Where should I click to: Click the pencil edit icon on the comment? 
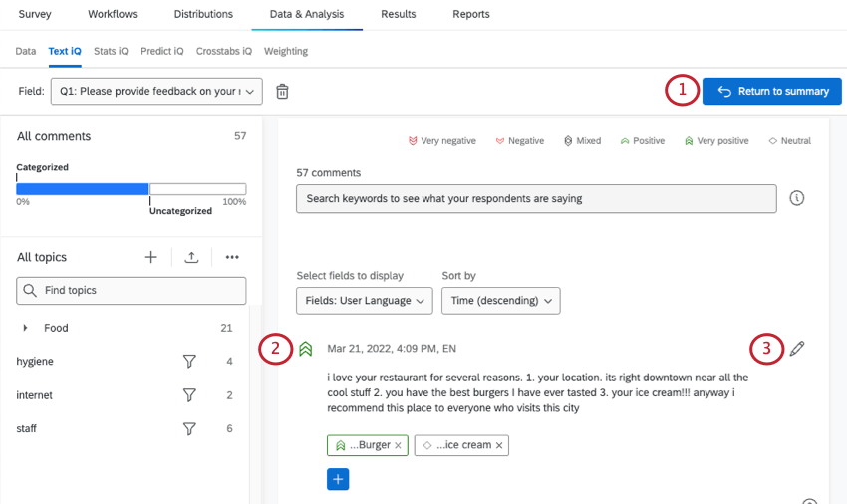(x=797, y=349)
